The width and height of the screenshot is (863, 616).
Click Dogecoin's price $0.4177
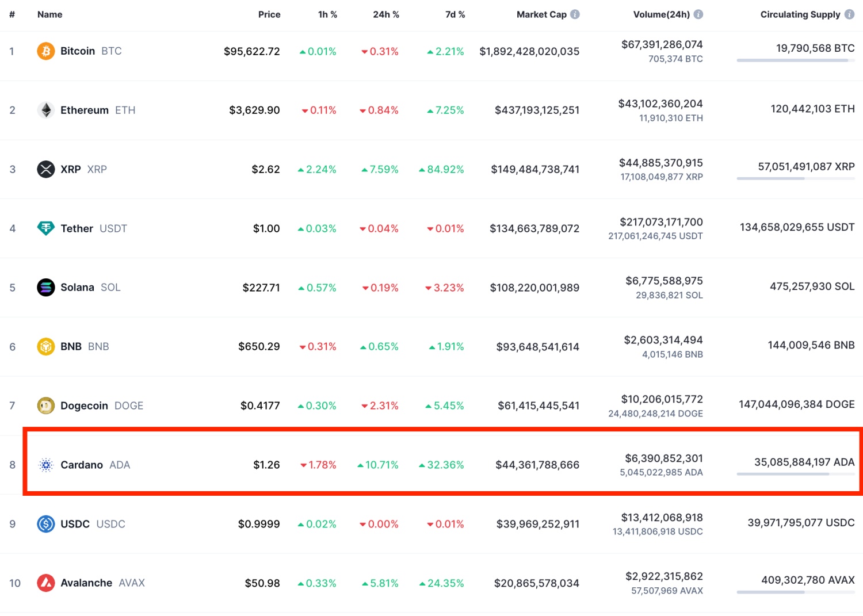(260, 405)
